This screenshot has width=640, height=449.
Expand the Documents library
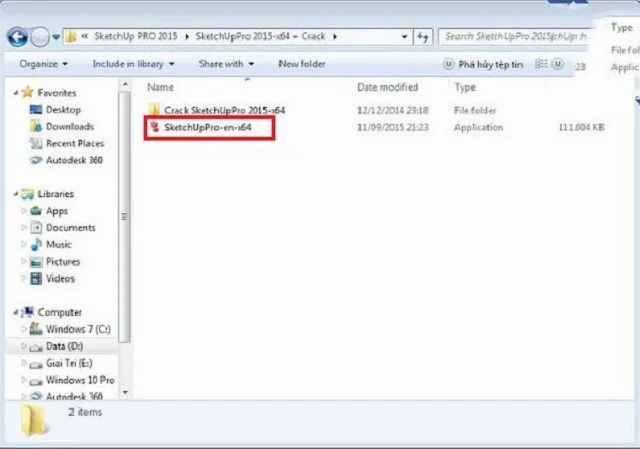coord(23,227)
